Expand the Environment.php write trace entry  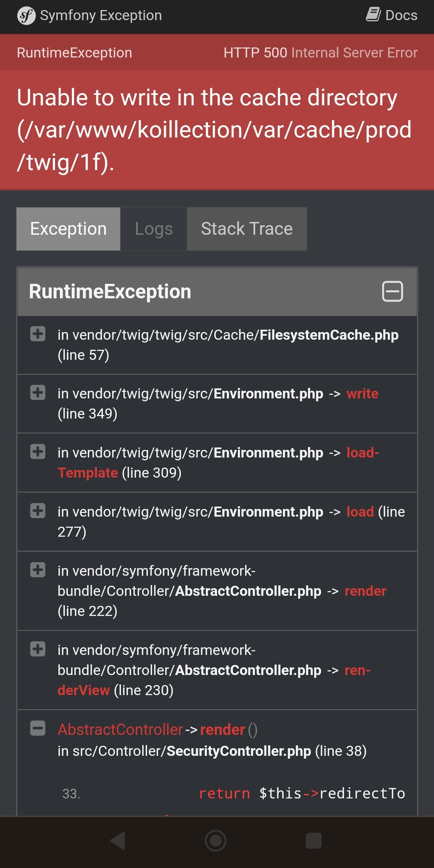[x=38, y=392]
